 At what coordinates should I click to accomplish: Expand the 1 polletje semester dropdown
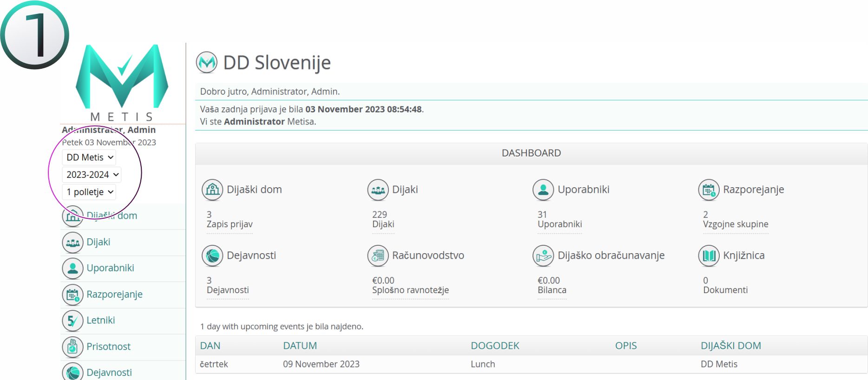point(89,192)
